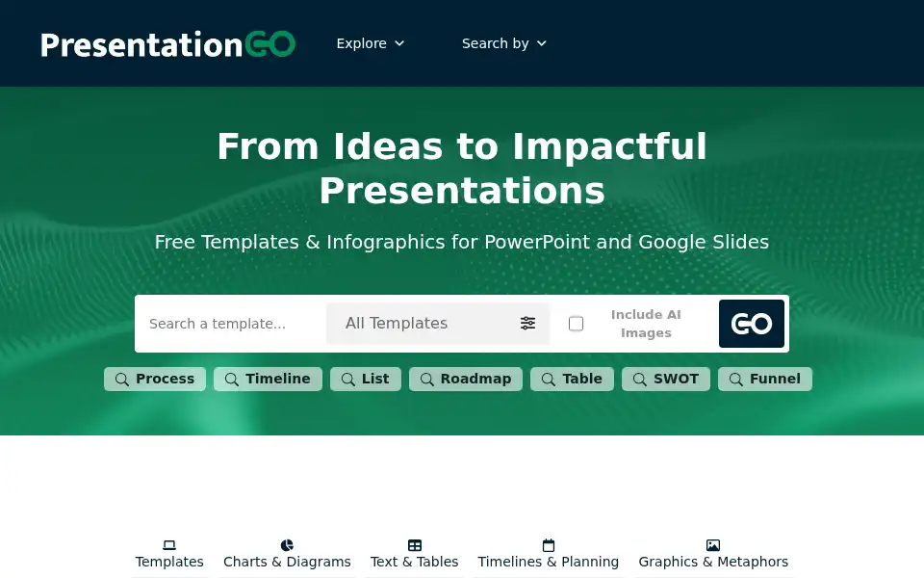
Task: Switch to Text & Tables tab
Action: tap(414, 555)
